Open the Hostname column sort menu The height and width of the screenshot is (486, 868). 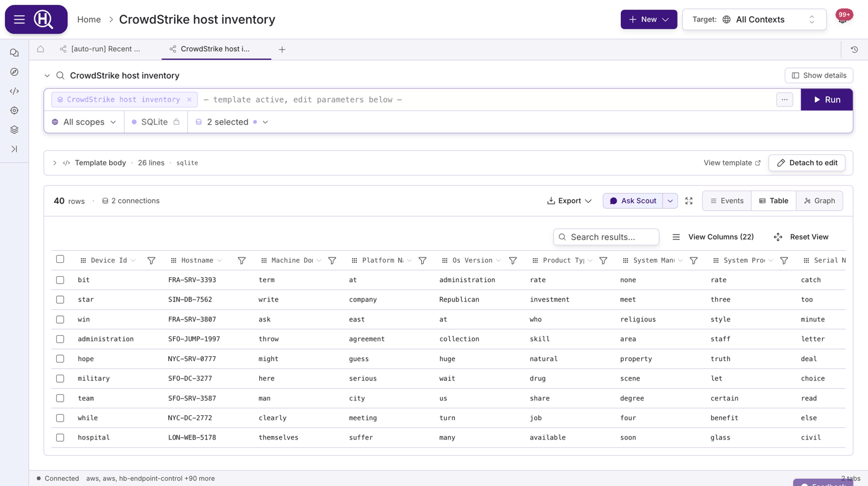pyautogui.click(x=219, y=260)
